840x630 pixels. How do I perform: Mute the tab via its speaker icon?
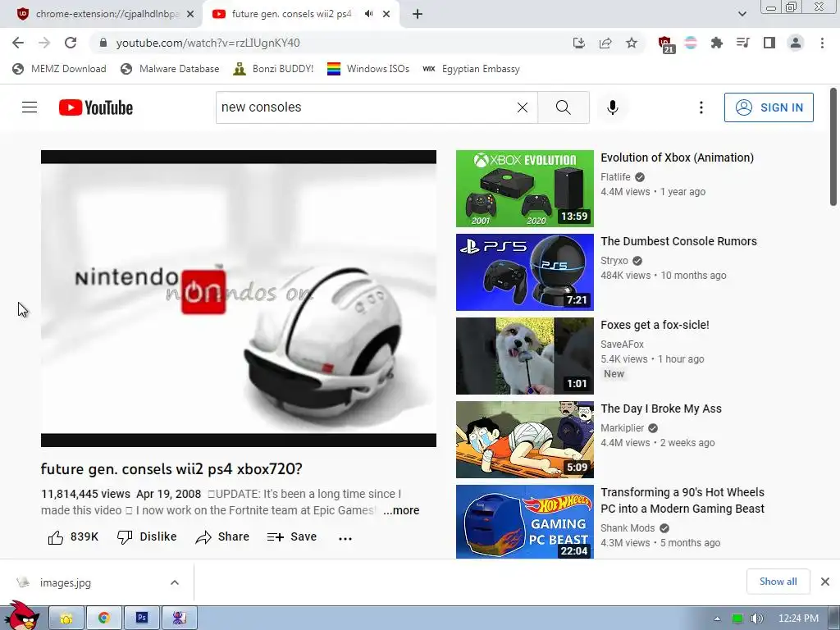point(368,14)
